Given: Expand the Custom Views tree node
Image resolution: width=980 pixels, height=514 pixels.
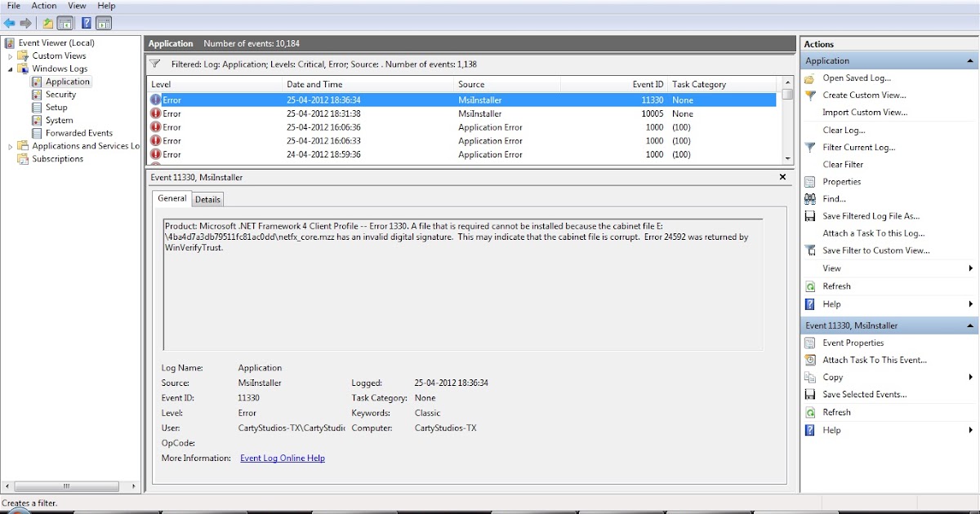Looking at the screenshot, I should (10, 55).
